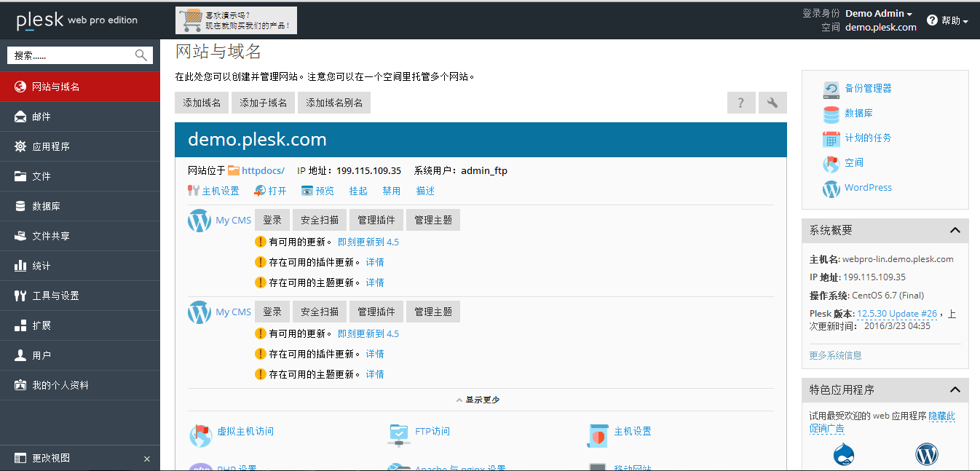Screen dimensions: 980x471
Task: Open the FTP访问 folder icon
Action: [x=398, y=435]
